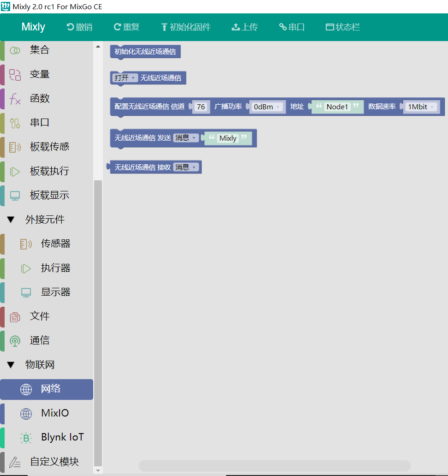Click the window icon beside 状态栏
The width and height of the screenshot is (448, 476).
pyautogui.click(x=330, y=27)
